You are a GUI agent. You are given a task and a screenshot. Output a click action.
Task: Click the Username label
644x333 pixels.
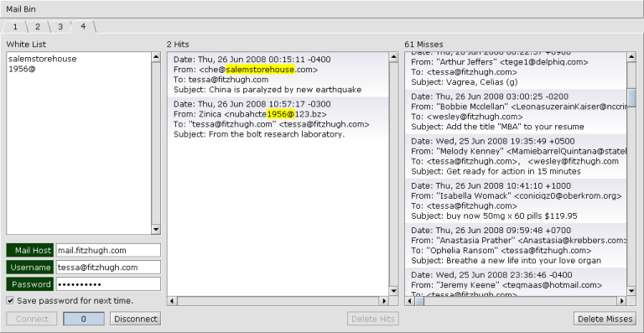[x=30, y=268]
